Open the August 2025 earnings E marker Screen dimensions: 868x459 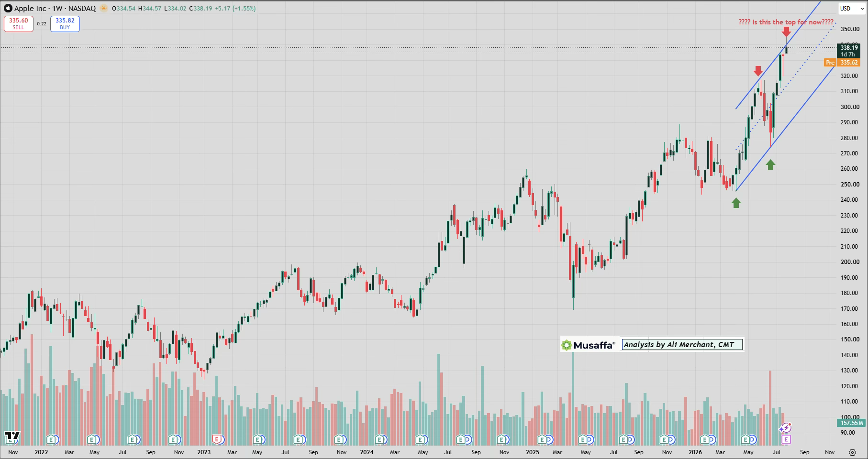point(623,439)
